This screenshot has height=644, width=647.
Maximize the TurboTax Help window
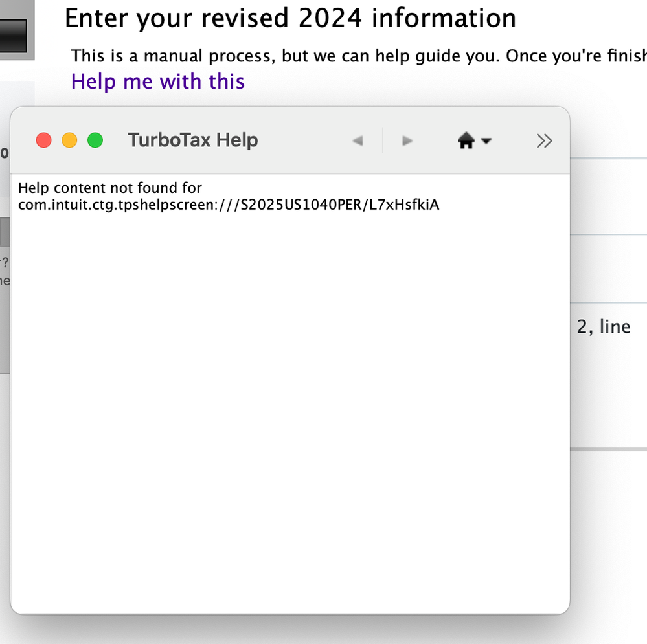(95, 140)
